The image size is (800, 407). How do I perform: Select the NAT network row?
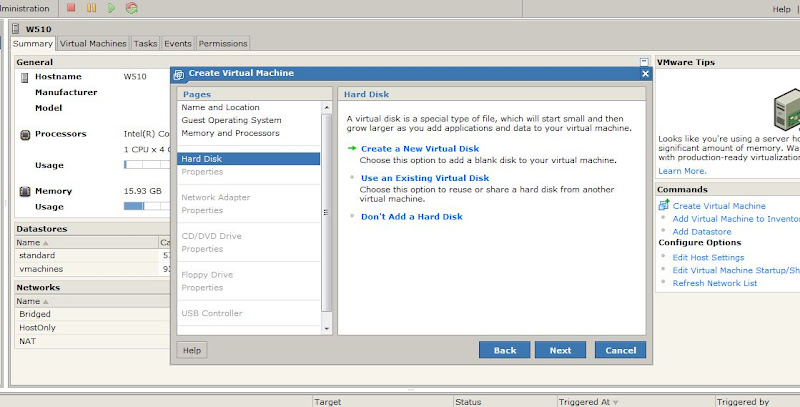click(x=92, y=341)
